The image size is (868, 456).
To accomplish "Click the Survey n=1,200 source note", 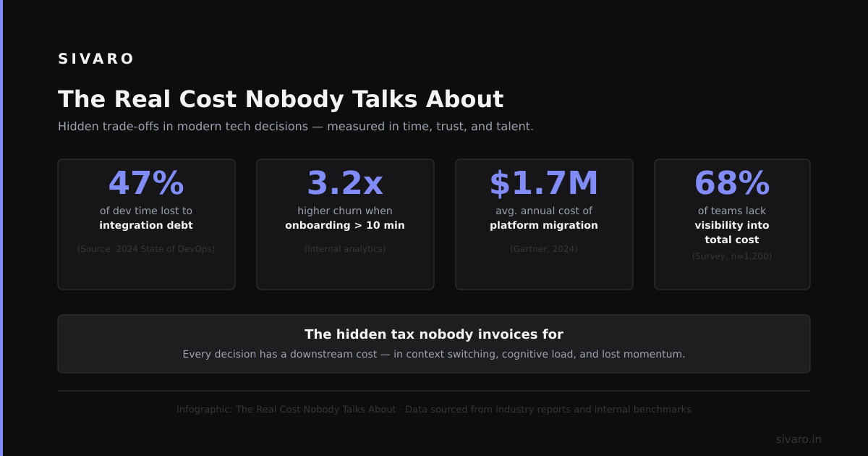I will point(732,256).
